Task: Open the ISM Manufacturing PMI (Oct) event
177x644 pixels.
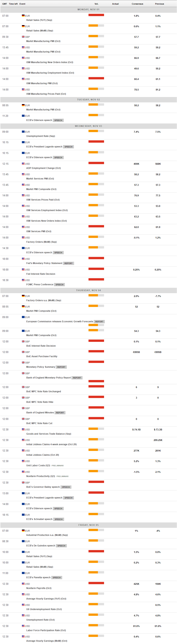Action: coord(42,83)
